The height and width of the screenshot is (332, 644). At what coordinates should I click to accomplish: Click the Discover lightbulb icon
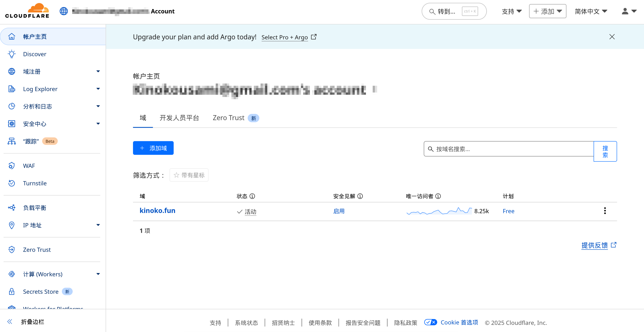click(x=11, y=54)
